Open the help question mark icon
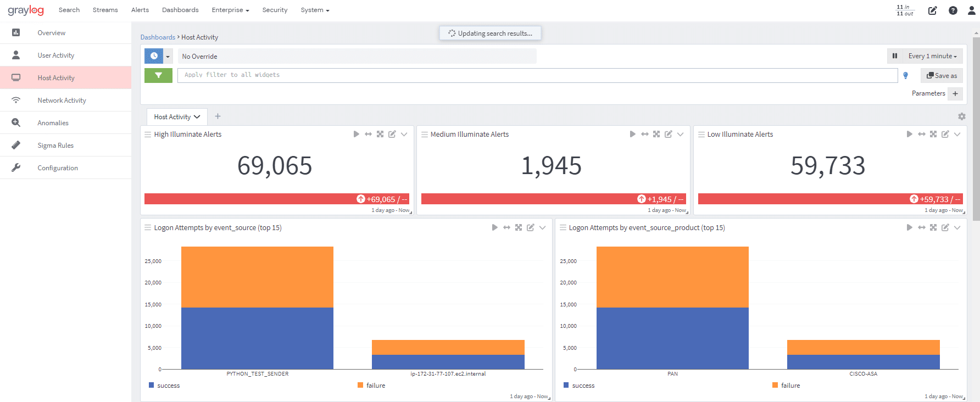980x402 pixels. (953, 10)
